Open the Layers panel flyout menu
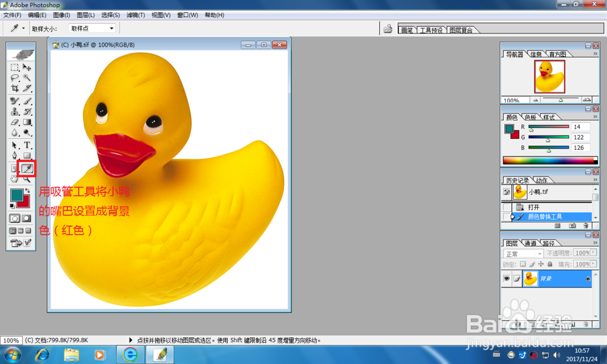This screenshot has width=607, height=364. coord(595,243)
